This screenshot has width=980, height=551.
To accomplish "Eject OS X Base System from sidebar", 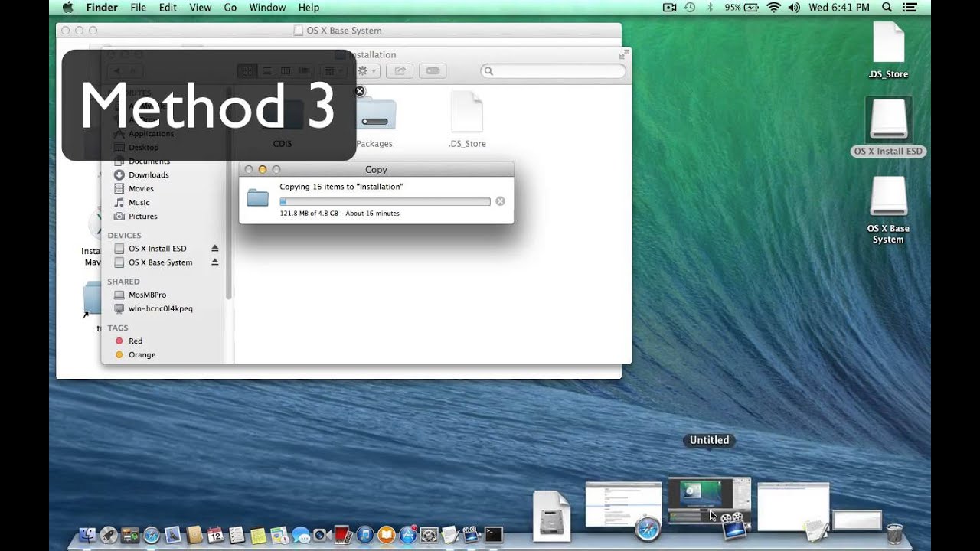I will (x=215, y=262).
